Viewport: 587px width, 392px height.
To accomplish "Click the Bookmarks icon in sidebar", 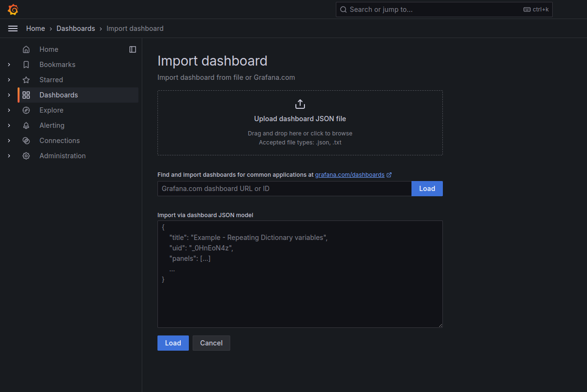I will [x=26, y=65].
